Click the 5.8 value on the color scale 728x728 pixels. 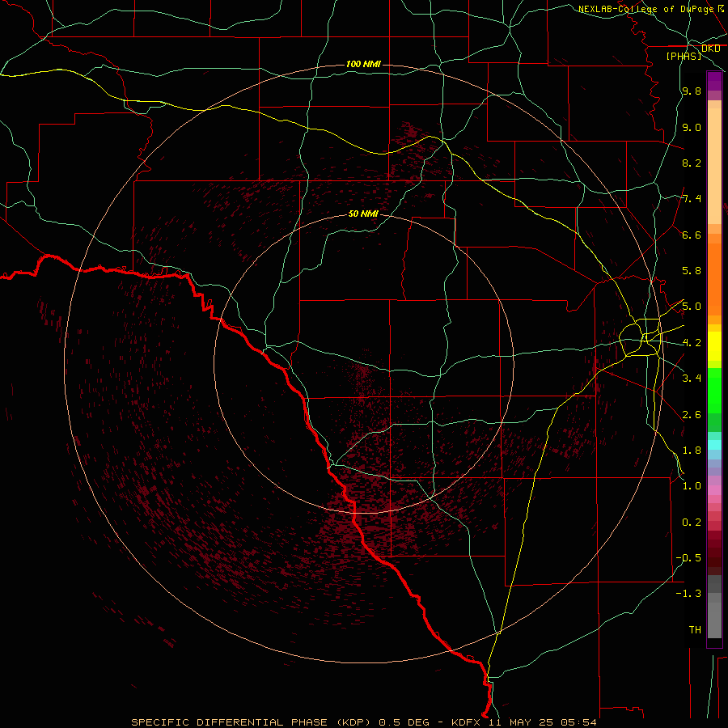692,271
